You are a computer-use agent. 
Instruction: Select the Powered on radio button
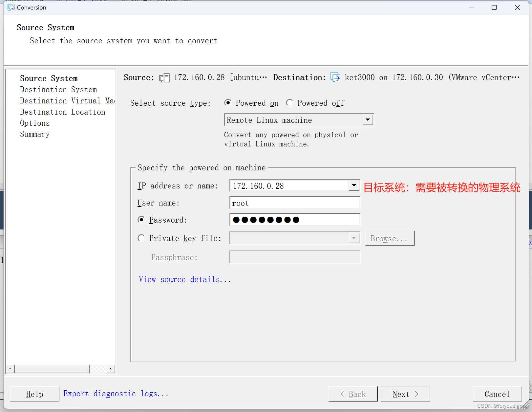(x=228, y=103)
